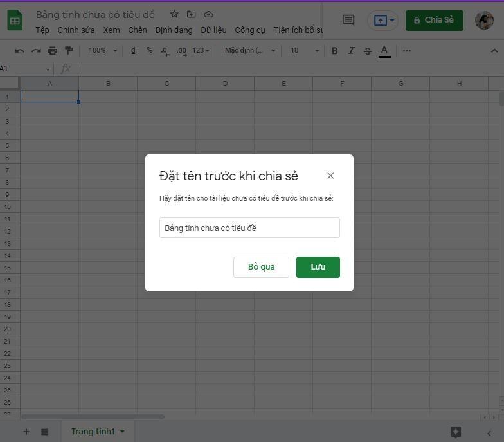Decrease decimal places icon
This screenshot has width=504, height=442.
coord(165,51)
